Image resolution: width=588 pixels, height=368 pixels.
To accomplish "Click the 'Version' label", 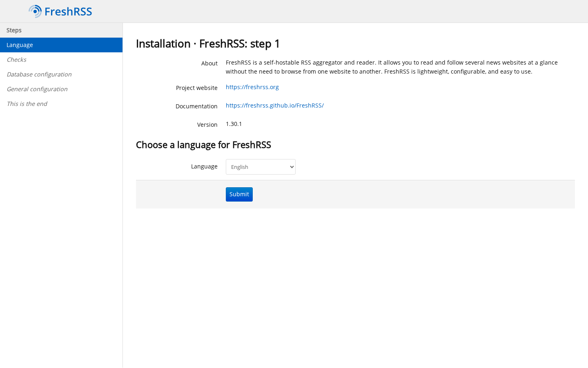I will 207,125.
